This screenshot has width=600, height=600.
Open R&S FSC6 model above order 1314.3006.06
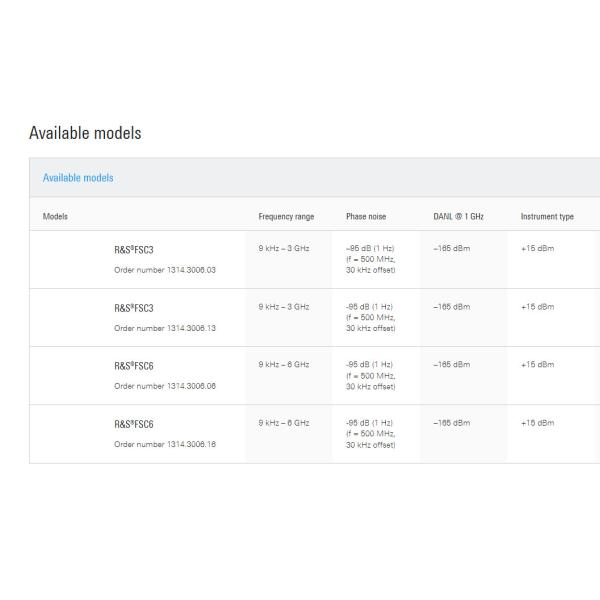click(x=134, y=366)
